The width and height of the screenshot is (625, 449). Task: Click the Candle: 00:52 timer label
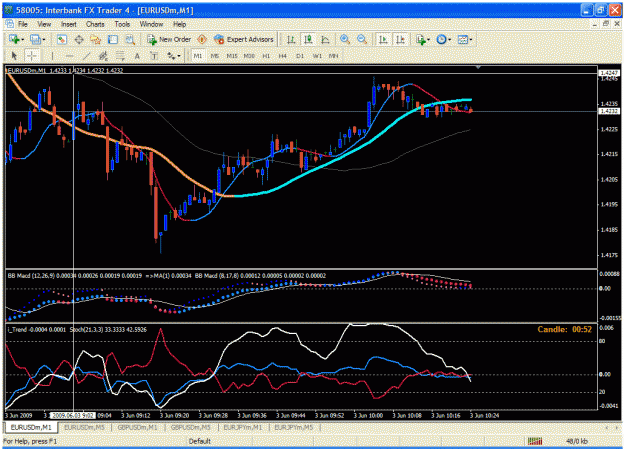coord(564,329)
